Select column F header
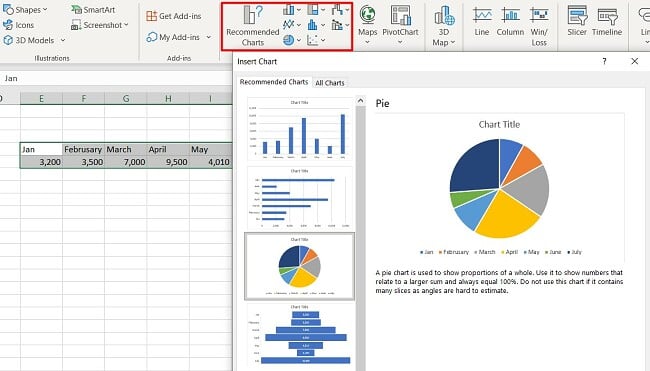The width and height of the screenshot is (650, 371). [x=84, y=98]
